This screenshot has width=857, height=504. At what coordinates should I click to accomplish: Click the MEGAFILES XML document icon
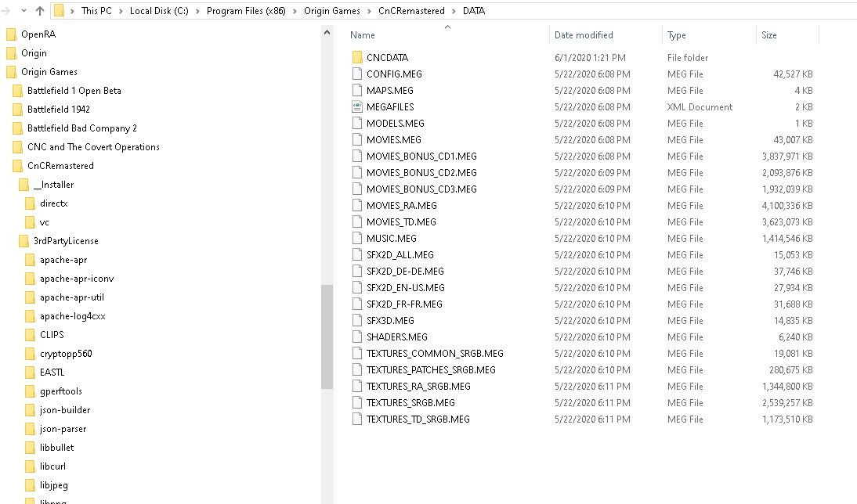click(x=357, y=106)
